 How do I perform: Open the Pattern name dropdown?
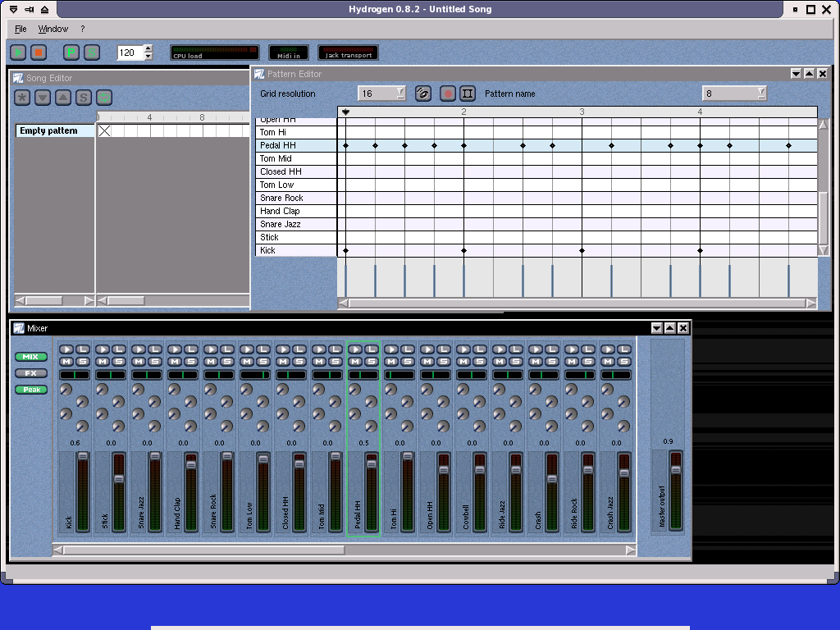761,94
